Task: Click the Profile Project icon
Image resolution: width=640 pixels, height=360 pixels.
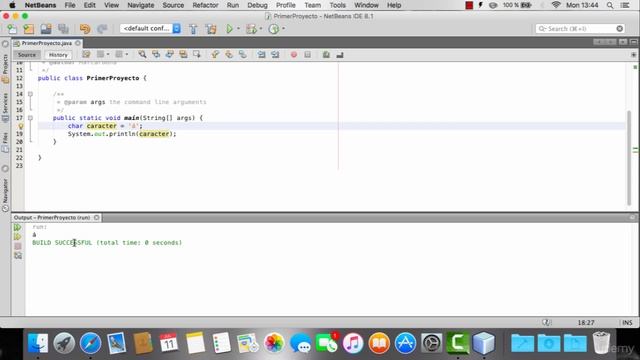Action: click(x=274, y=29)
